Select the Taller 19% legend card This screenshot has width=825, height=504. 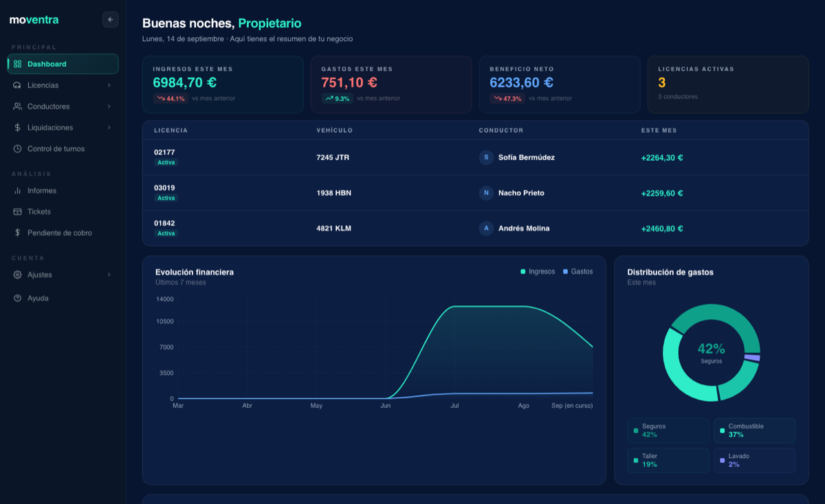(668, 460)
